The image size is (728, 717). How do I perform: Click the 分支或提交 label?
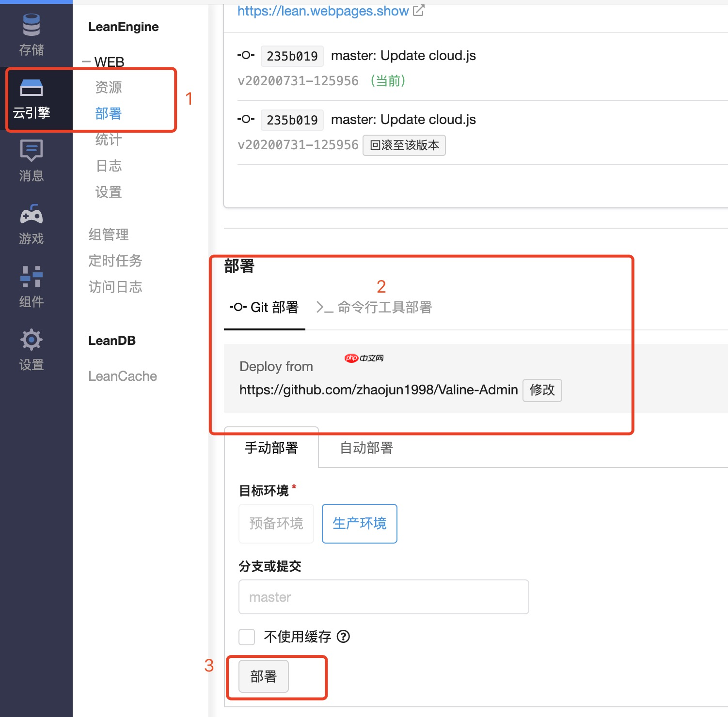pyautogui.click(x=270, y=566)
